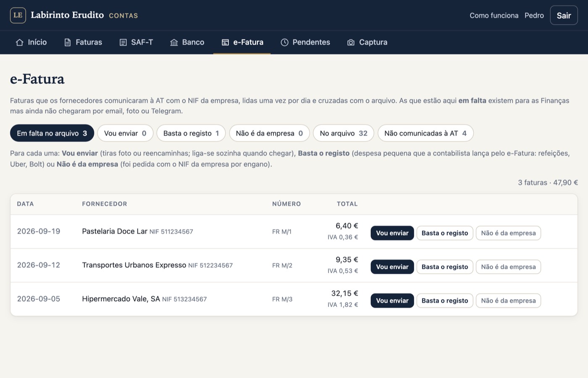The width and height of the screenshot is (588, 378).
Task: Click the '3 faturas · 47,90 €' summary
Action: click(x=548, y=182)
